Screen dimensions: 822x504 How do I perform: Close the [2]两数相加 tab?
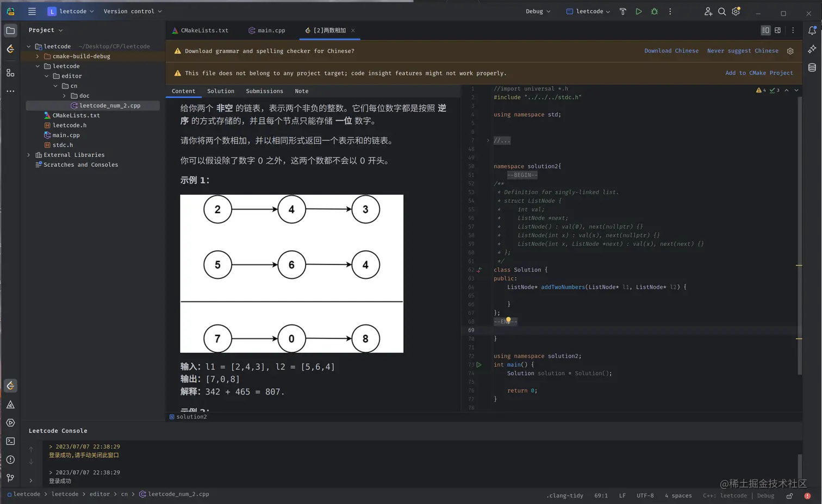(353, 30)
